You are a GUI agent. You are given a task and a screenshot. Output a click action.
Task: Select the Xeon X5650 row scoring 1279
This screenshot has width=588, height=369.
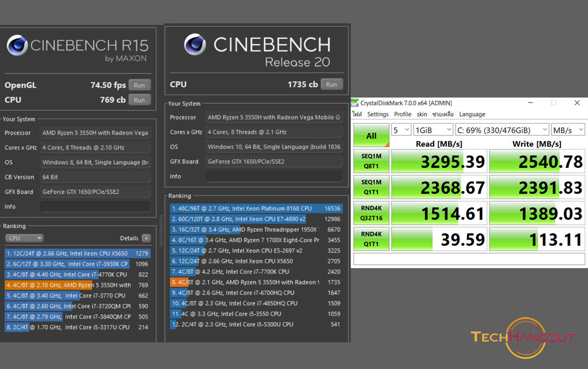[78, 254]
